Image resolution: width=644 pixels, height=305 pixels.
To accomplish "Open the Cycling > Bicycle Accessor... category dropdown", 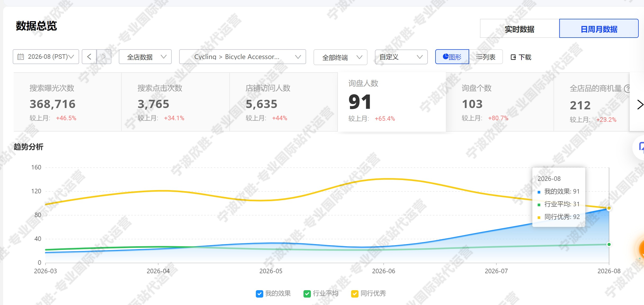I will coord(242,57).
